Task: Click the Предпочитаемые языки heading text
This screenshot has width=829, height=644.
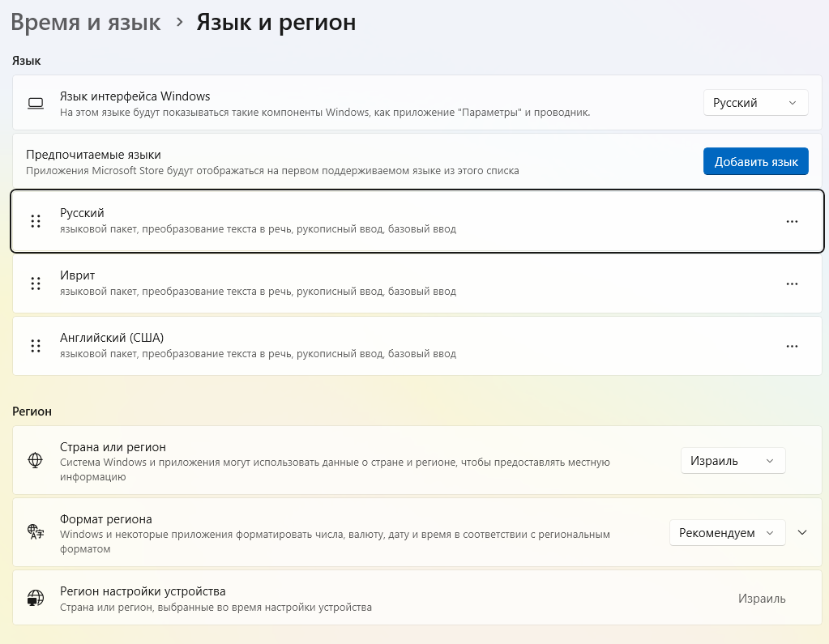Action: point(93,155)
